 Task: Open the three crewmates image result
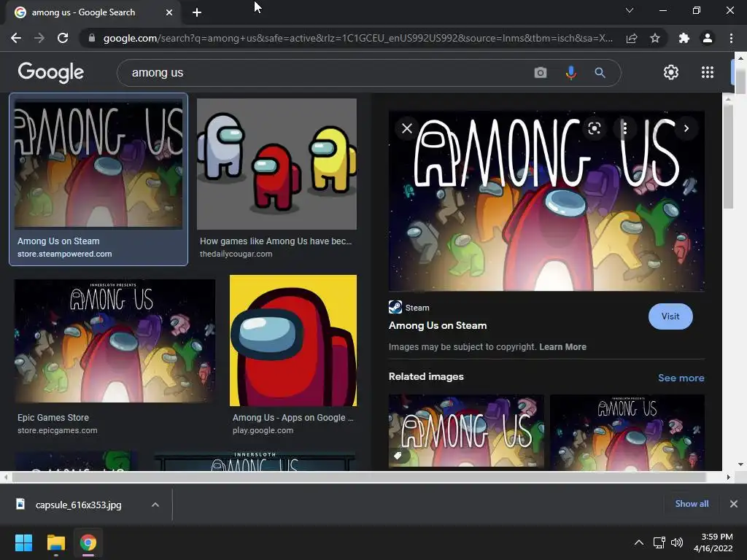click(x=276, y=164)
